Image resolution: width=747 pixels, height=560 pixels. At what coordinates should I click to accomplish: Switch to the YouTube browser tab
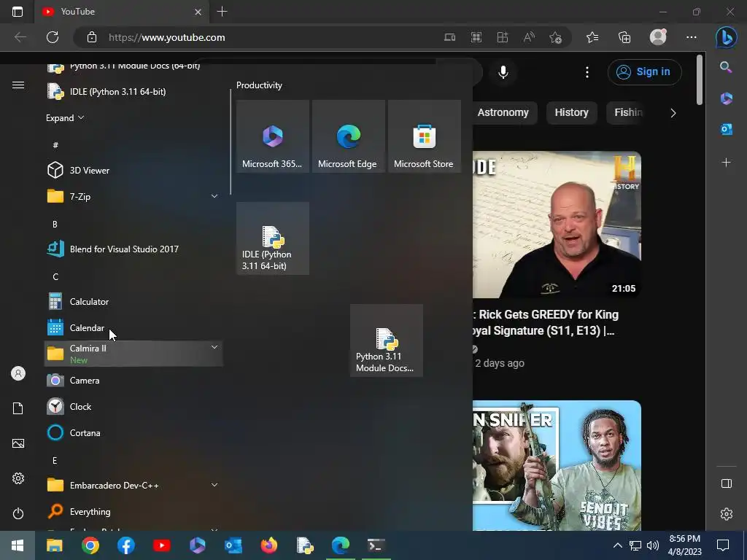(122, 12)
